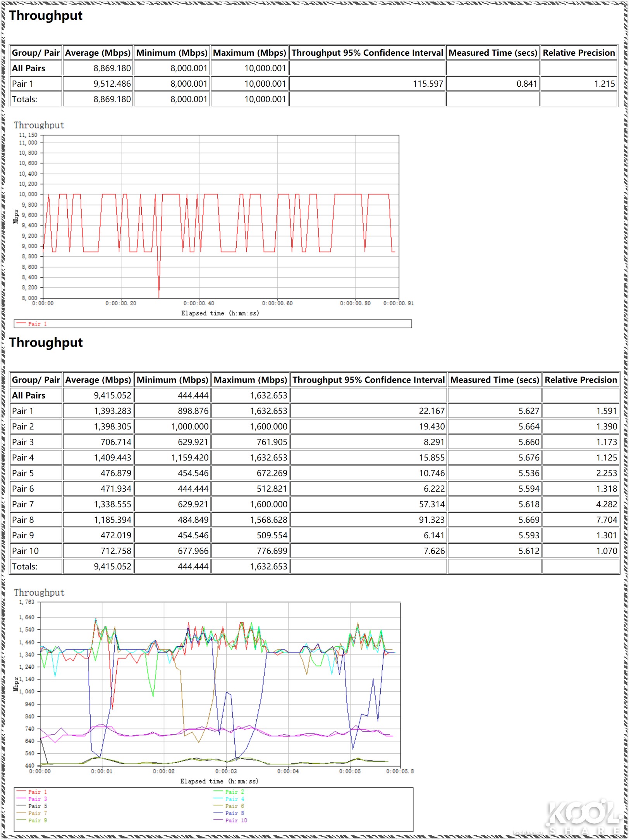The height and width of the screenshot is (840, 629).
Task: Select the measured time value 0.841
Action: click(527, 84)
